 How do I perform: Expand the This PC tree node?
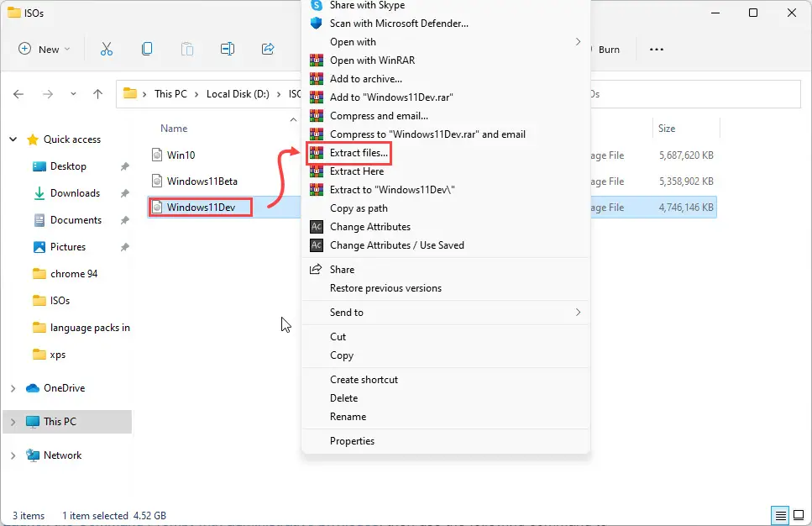point(13,422)
